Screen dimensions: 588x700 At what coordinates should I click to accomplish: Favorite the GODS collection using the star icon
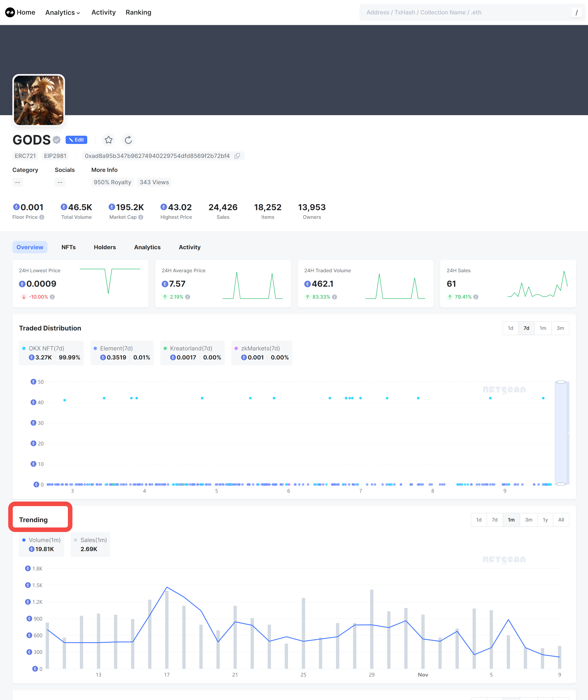tap(108, 140)
